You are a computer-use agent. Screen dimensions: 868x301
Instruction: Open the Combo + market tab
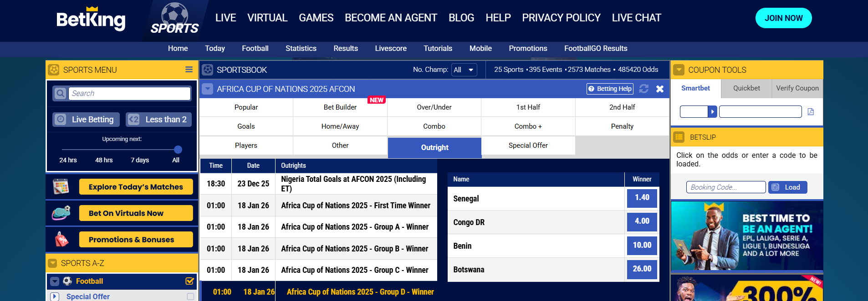[528, 126]
